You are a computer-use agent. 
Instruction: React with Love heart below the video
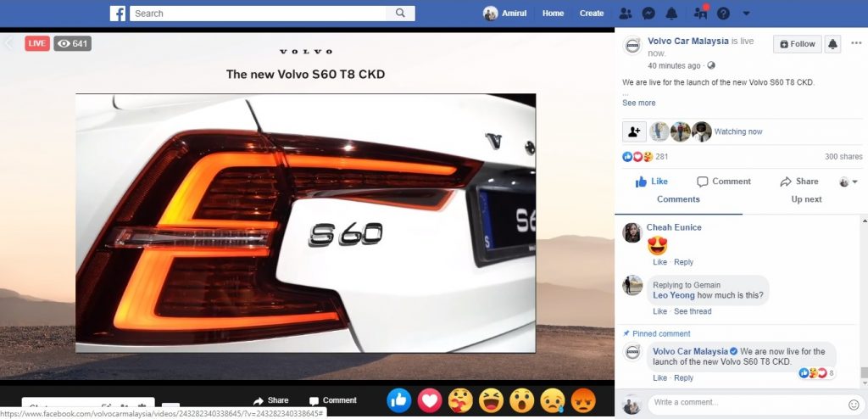click(x=430, y=400)
